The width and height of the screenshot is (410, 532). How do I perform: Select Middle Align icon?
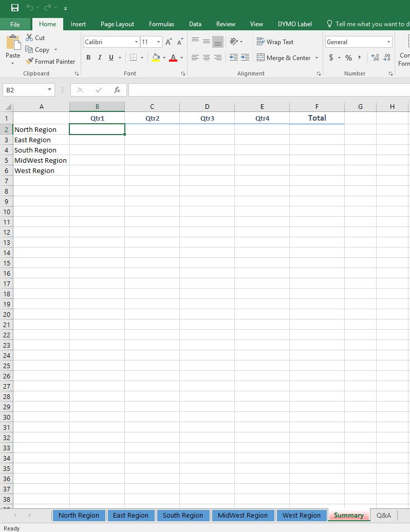coord(207,42)
